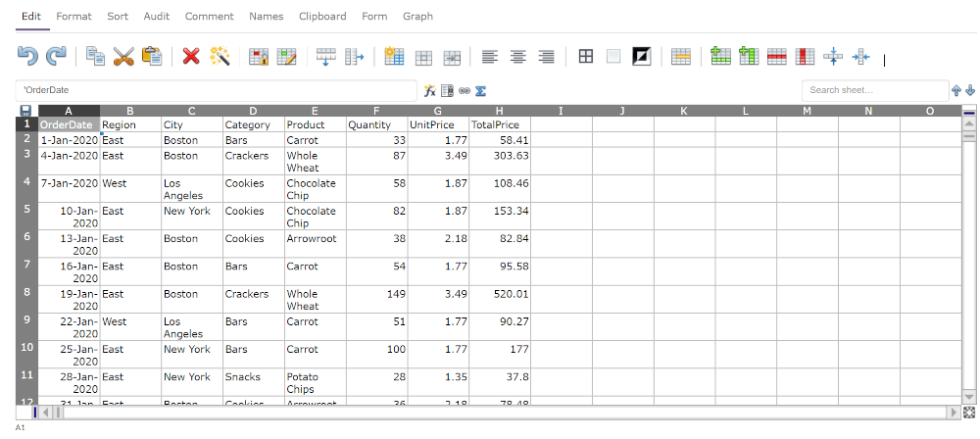Click the red X delete contents icon

191,57
